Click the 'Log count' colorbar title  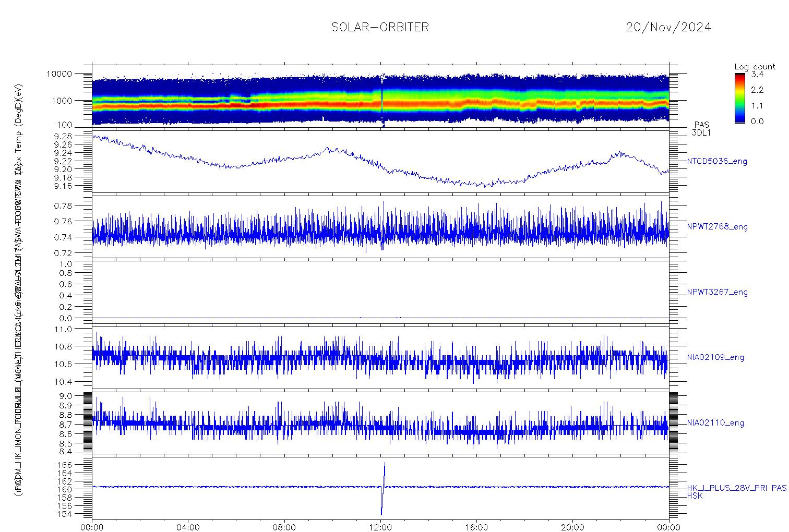pos(755,67)
